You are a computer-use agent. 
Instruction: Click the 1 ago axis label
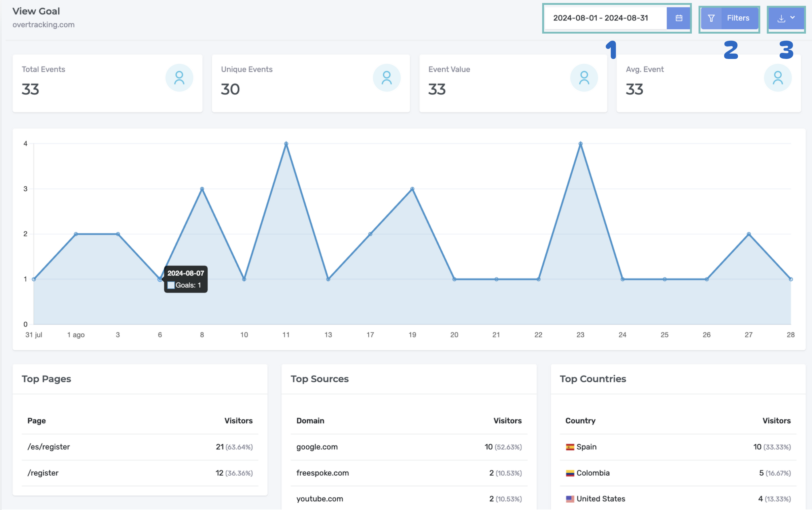tap(76, 335)
